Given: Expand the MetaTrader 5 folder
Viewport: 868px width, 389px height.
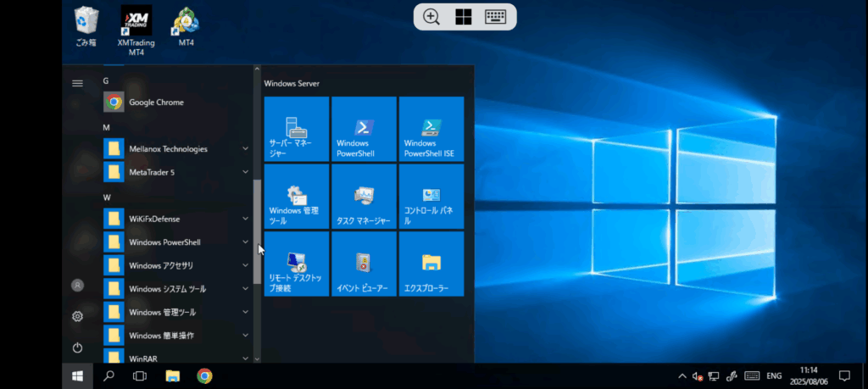Looking at the screenshot, I should (x=152, y=172).
